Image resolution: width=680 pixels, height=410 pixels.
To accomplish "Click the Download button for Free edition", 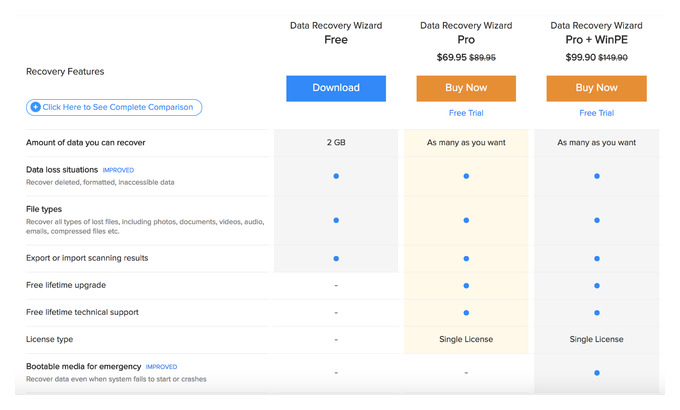I will point(336,89).
